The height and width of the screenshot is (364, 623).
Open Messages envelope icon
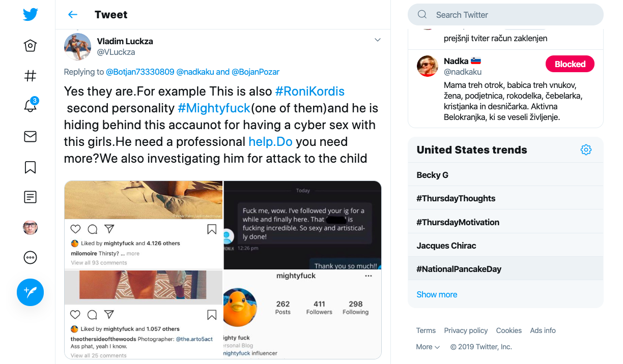31,136
